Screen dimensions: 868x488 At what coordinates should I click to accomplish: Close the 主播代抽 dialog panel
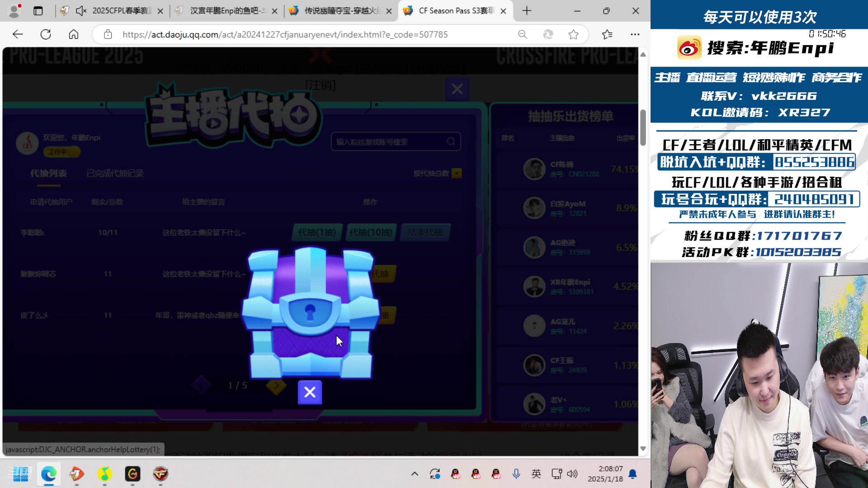[457, 89]
